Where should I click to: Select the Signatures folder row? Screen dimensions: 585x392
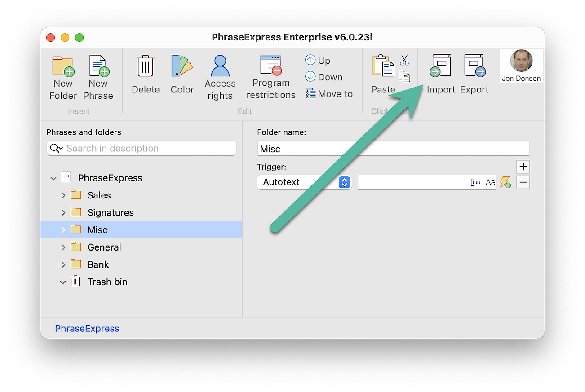141,212
